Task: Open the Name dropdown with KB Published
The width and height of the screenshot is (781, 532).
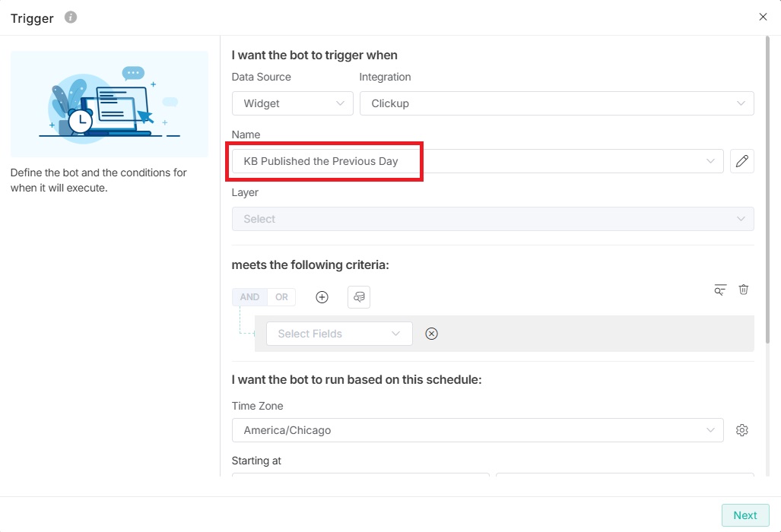Action: 477,161
